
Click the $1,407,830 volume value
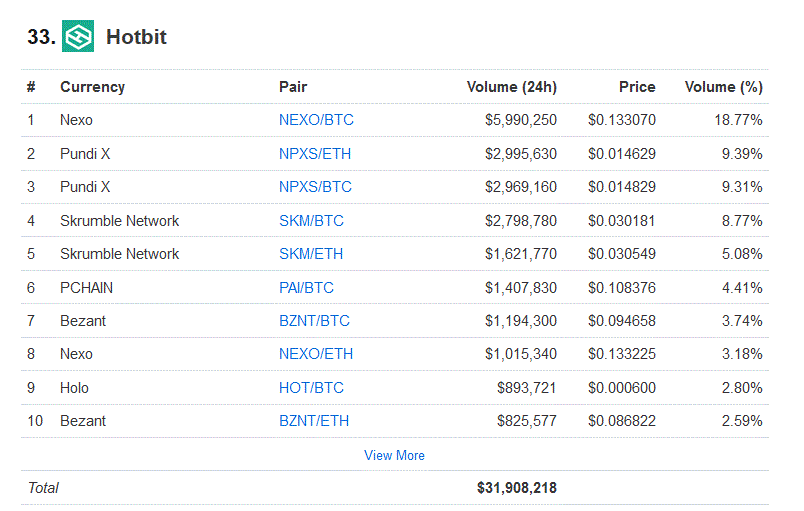tap(521, 288)
